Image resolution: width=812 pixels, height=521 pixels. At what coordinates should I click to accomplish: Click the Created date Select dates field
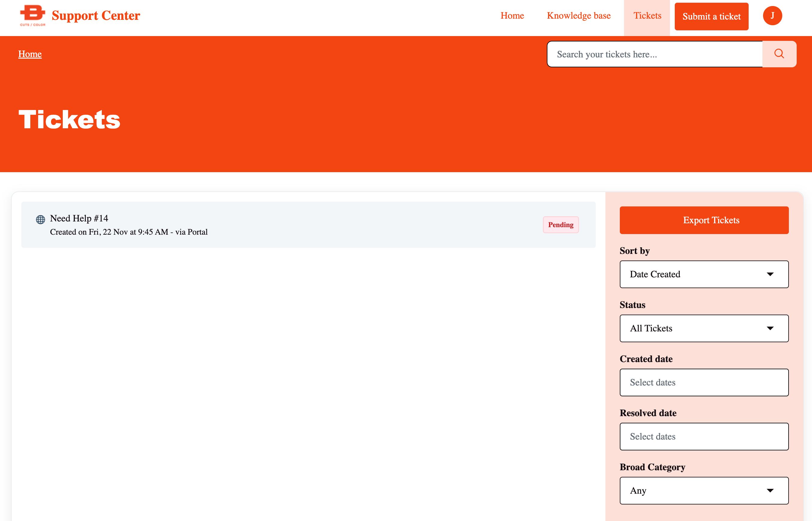704,382
